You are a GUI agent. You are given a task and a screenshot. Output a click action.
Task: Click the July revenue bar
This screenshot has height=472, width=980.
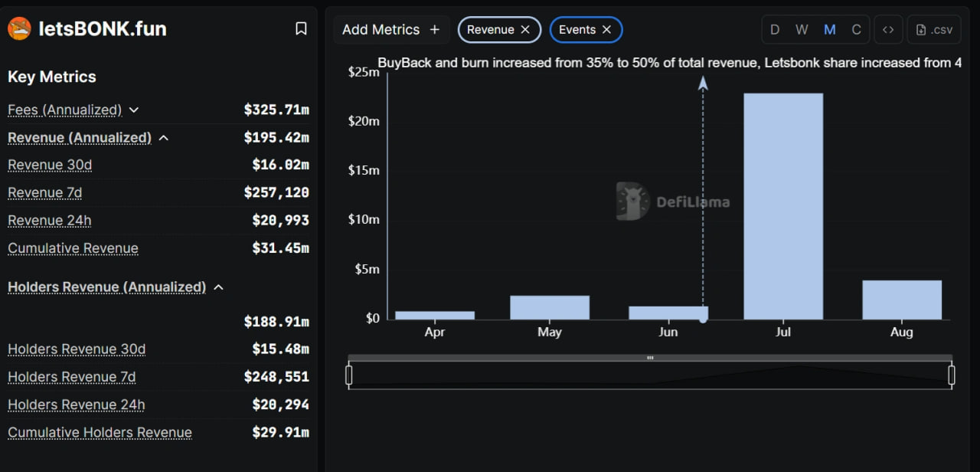783,206
